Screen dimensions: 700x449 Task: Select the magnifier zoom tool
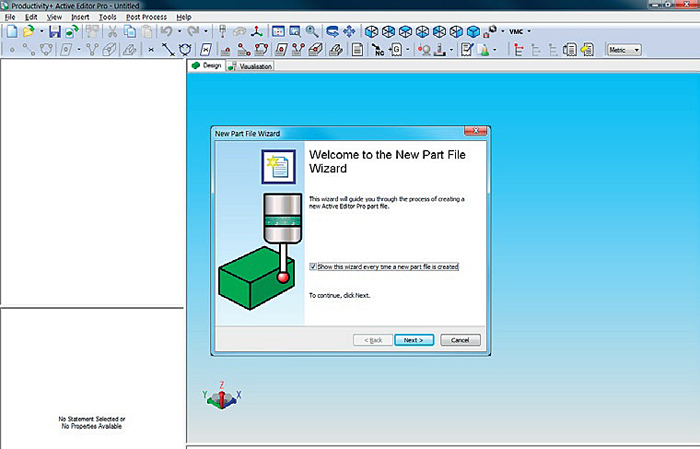click(312, 31)
